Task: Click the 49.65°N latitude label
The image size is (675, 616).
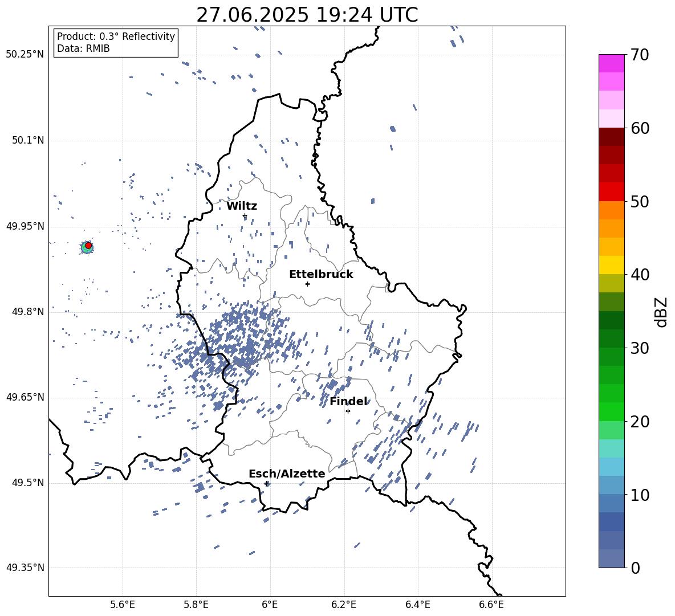Action: click(25, 397)
